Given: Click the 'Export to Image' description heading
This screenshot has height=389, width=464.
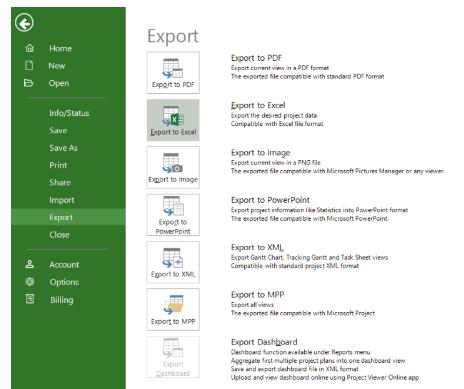Looking at the screenshot, I should (260, 153).
